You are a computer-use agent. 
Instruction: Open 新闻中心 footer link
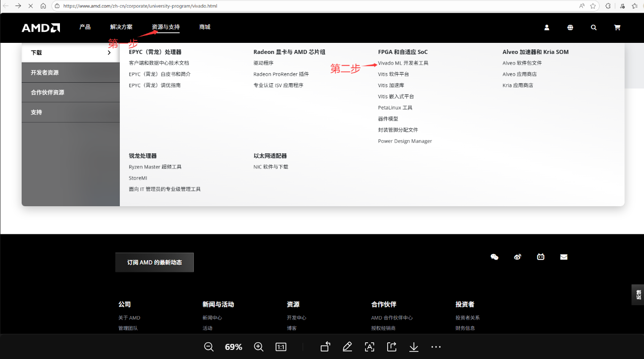(212, 318)
